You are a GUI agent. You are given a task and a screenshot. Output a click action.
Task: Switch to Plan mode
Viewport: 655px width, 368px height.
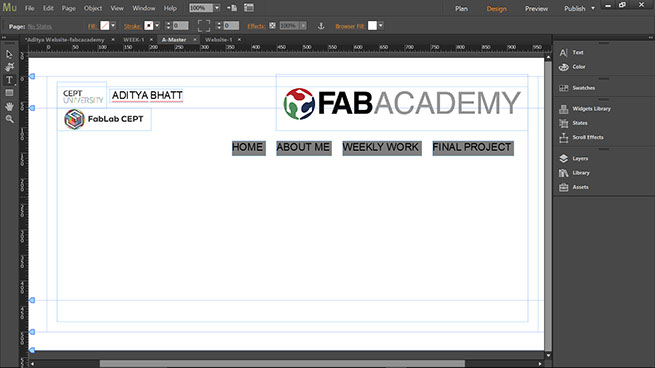462,8
